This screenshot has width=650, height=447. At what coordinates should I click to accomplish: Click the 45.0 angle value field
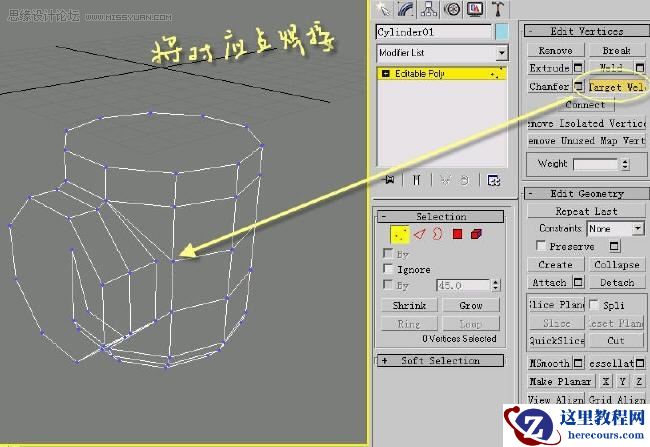[x=463, y=285]
